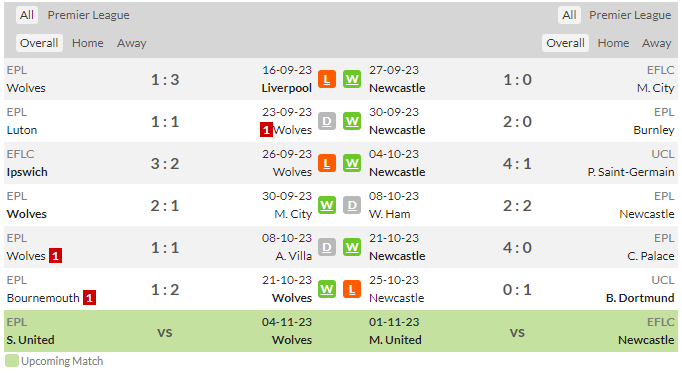Image resolution: width=682 pixels, height=389 pixels.
Task: Click the D badge for Luton vs Wolves
Action: (x=327, y=121)
